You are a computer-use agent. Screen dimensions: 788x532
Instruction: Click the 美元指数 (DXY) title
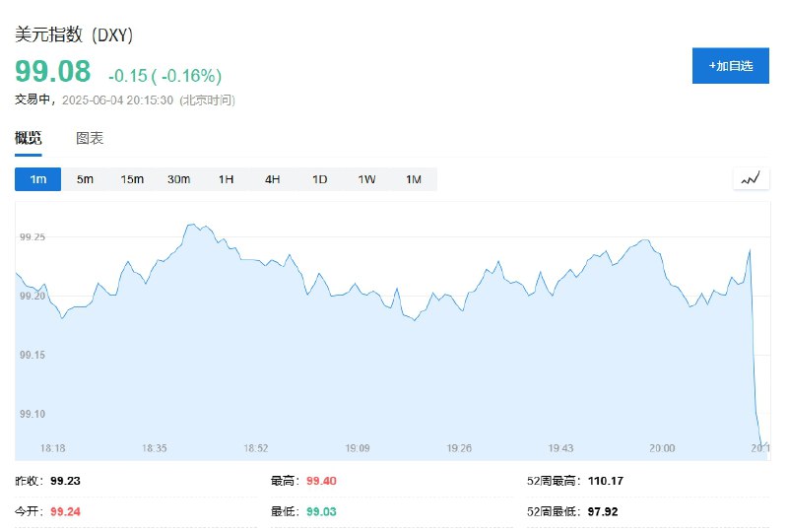point(74,34)
